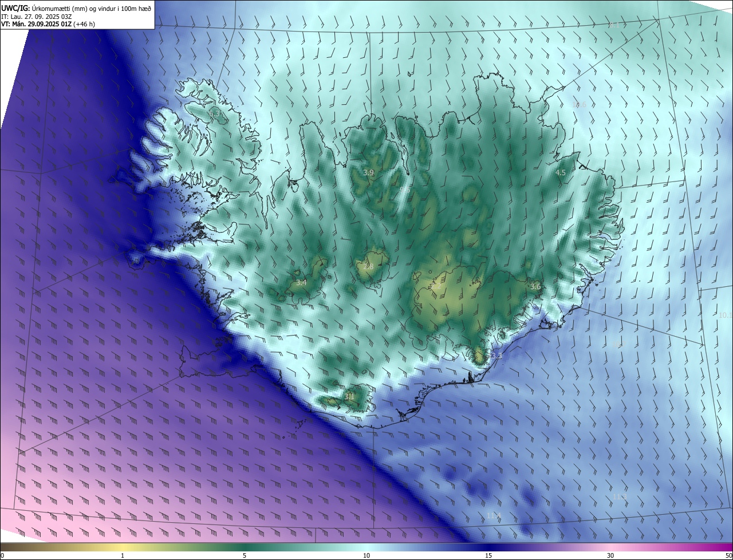This screenshot has height=560, width=733.
Task: Click the initial time line 'IT: Lau. 27. 09. 2025 03Z'
Action: (x=36, y=16)
